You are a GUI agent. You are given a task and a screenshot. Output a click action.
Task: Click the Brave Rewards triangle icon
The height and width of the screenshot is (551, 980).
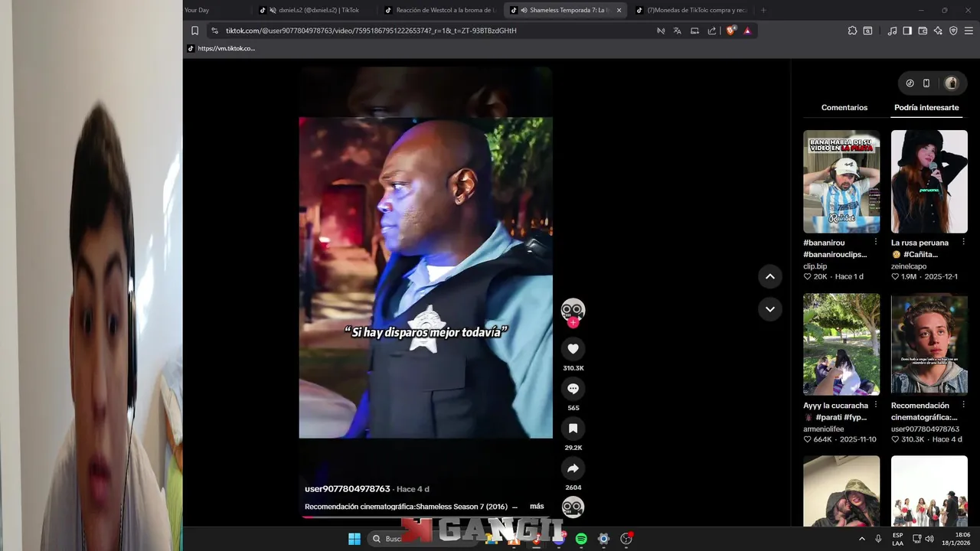pos(747,31)
